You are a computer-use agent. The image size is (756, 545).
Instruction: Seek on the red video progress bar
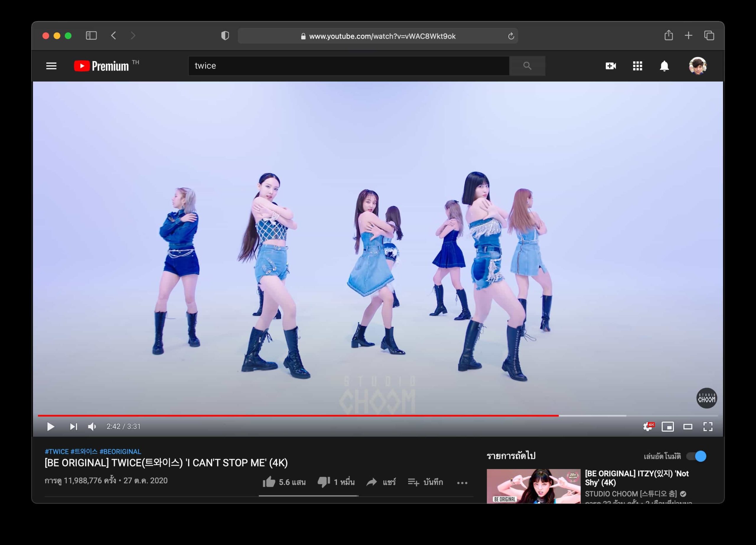pyautogui.click(x=300, y=415)
